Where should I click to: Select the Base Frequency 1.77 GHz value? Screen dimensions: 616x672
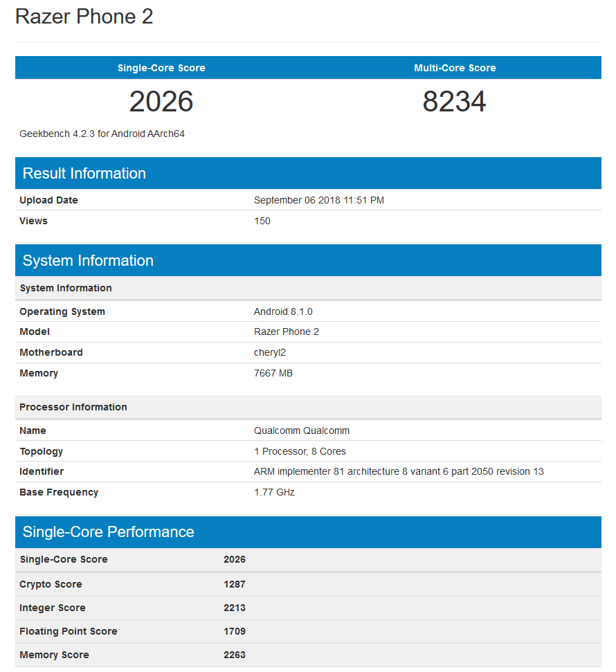(x=274, y=492)
